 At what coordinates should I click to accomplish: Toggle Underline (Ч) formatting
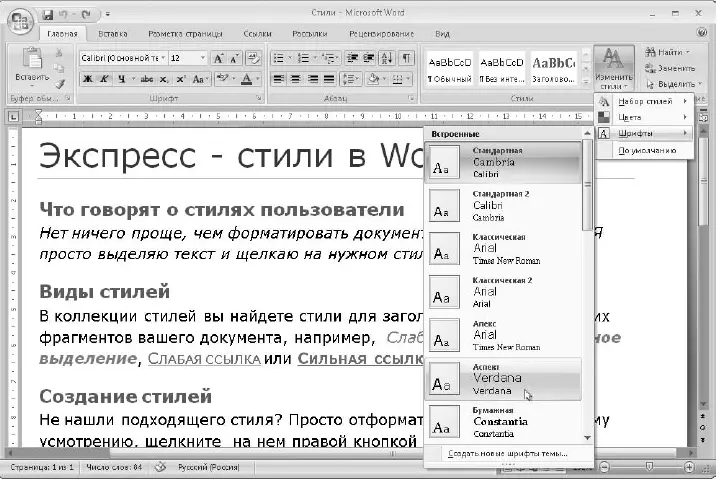[x=121, y=79]
